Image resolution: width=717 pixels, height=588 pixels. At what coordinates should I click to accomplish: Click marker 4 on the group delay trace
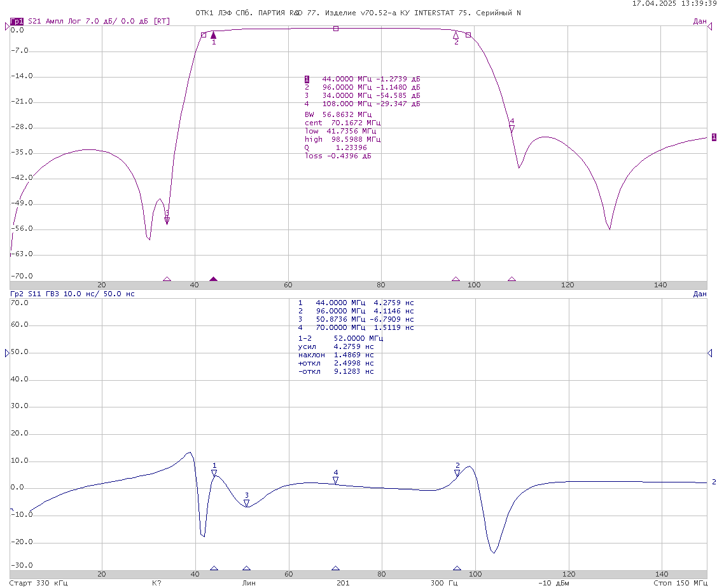[336, 480]
